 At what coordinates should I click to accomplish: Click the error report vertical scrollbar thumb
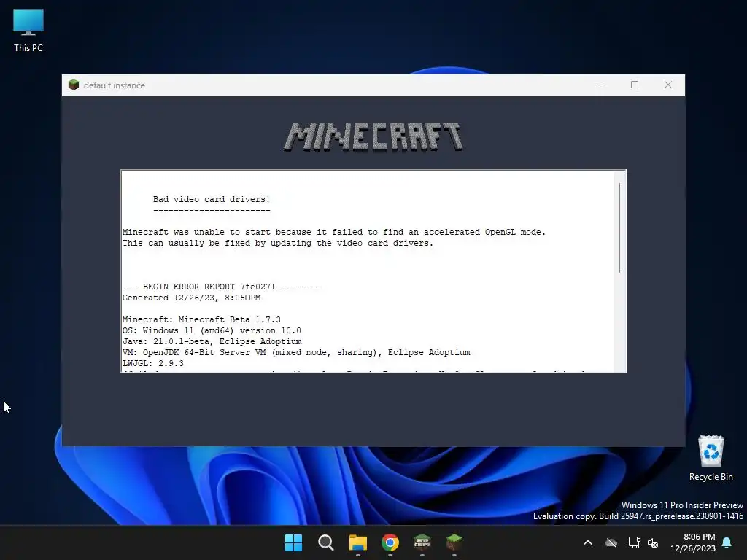[619, 227]
